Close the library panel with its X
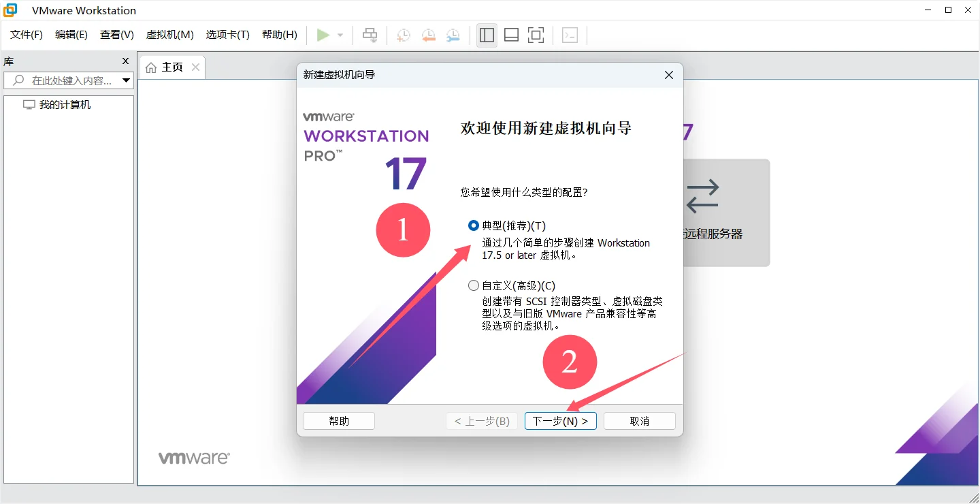 tap(125, 61)
